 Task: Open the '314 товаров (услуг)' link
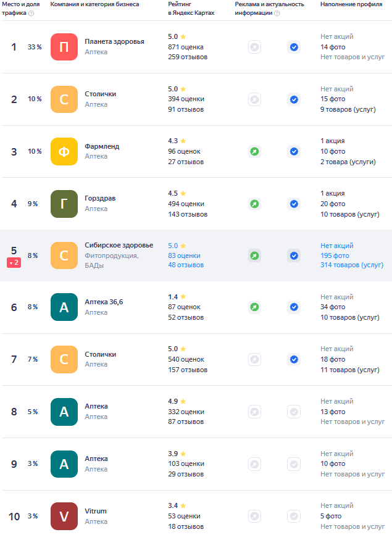[x=352, y=265]
